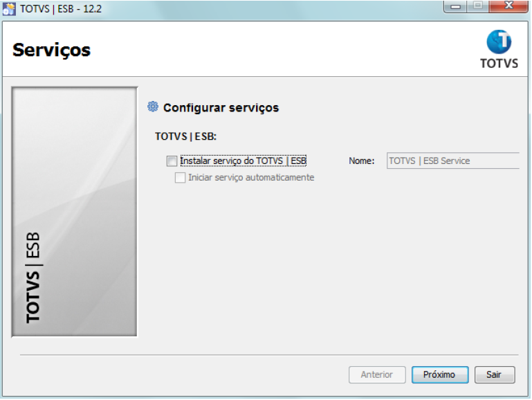Click the gear icon beside Configurar serviços
This screenshot has height=400, width=532.
pyautogui.click(x=153, y=107)
